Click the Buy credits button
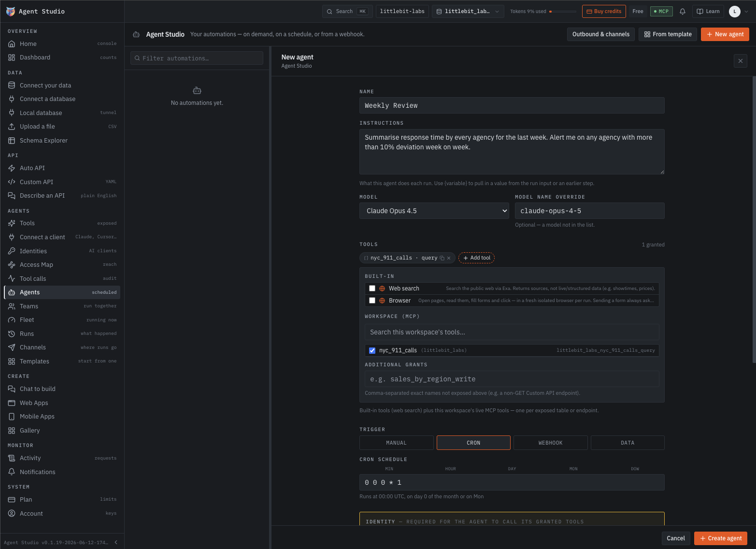The width and height of the screenshot is (756, 549). tap(604, 12)
